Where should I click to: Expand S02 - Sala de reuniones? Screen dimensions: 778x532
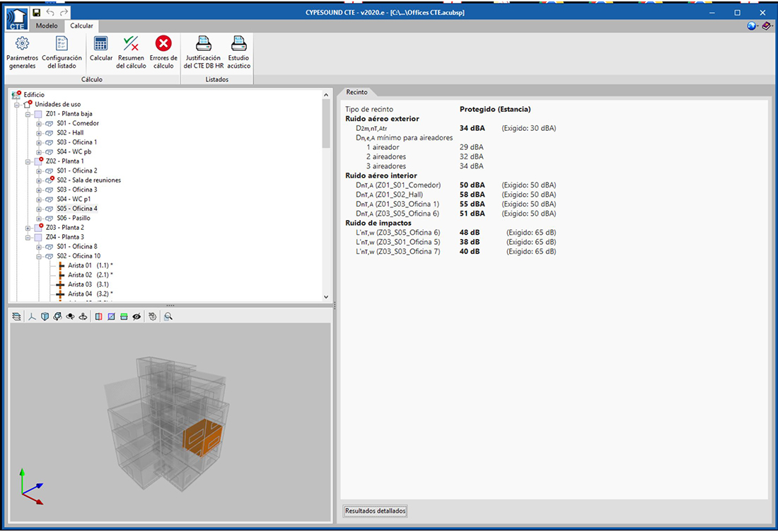(x=39, y=180)
